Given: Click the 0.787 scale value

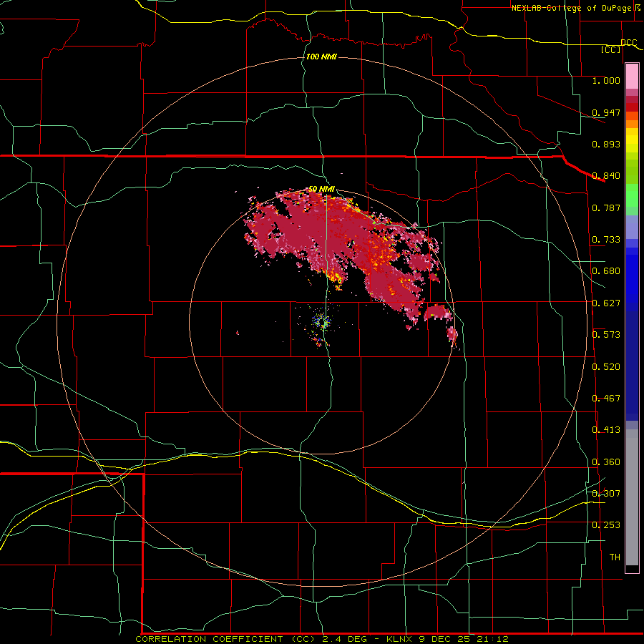Looking at the screenshot, I should pos(606,208).
